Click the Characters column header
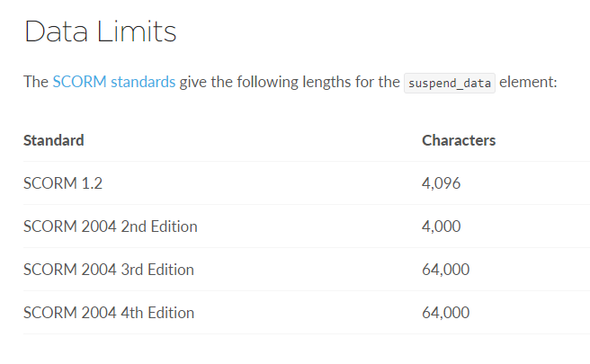590x364 pixels. (459, 140)
